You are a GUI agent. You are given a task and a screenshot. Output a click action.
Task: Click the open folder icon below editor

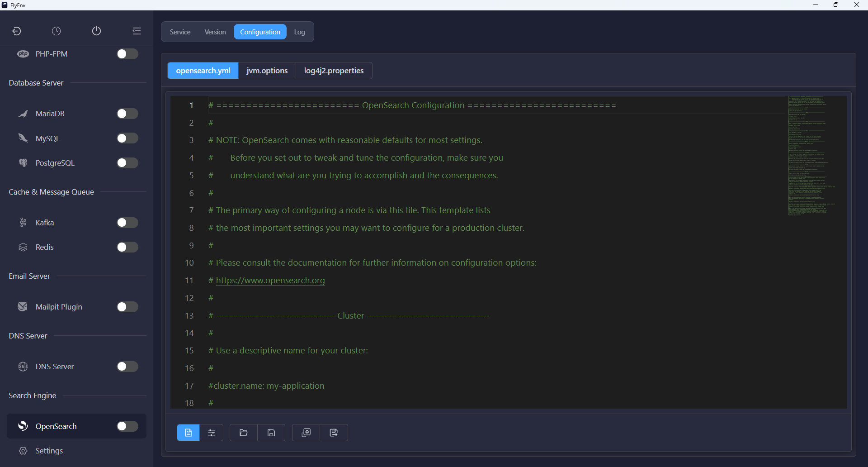244,433
